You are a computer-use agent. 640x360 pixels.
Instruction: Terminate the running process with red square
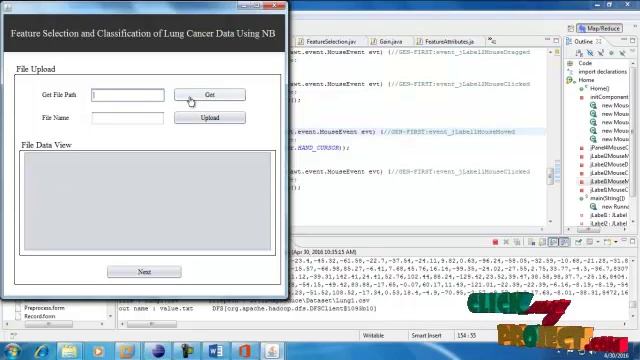click(495, 242)
